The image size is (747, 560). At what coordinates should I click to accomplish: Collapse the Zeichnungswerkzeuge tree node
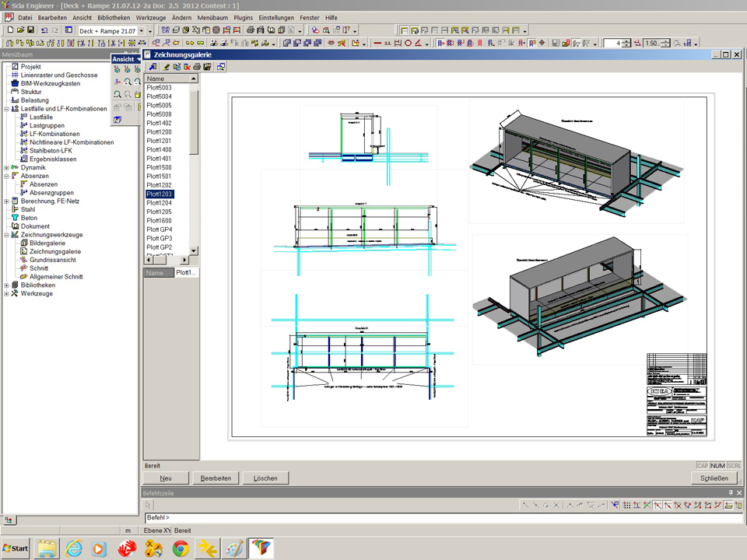pyautogui.click(x=6, y=235)
